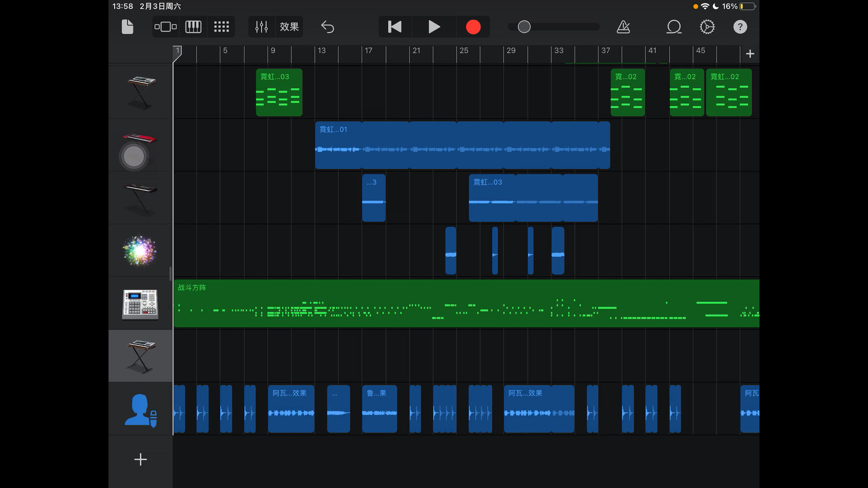The width and height of the screenshot is (868, 488).
Task: Open the help question mark button
Action: [740, 27]
